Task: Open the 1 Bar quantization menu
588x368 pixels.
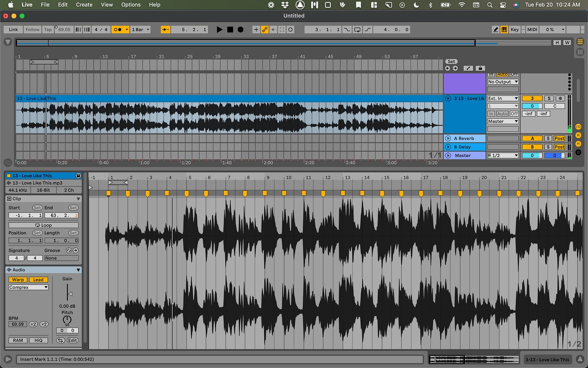Action: 140,30
